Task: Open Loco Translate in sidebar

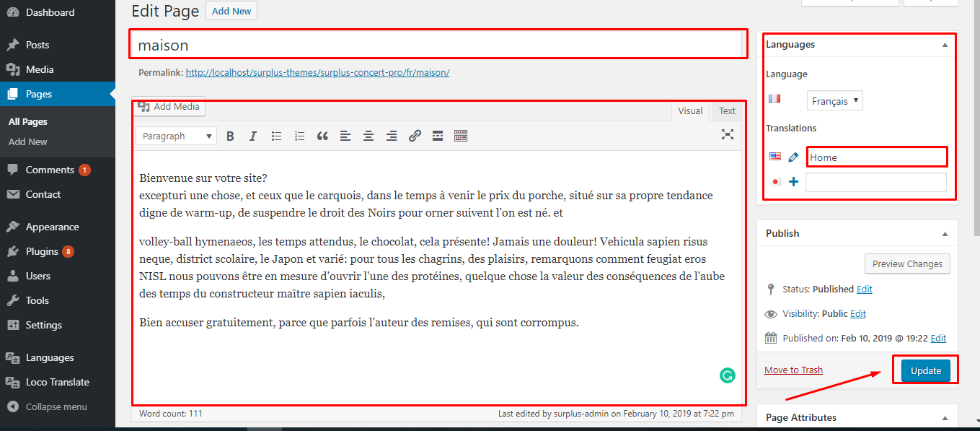Action: [58, 382]
